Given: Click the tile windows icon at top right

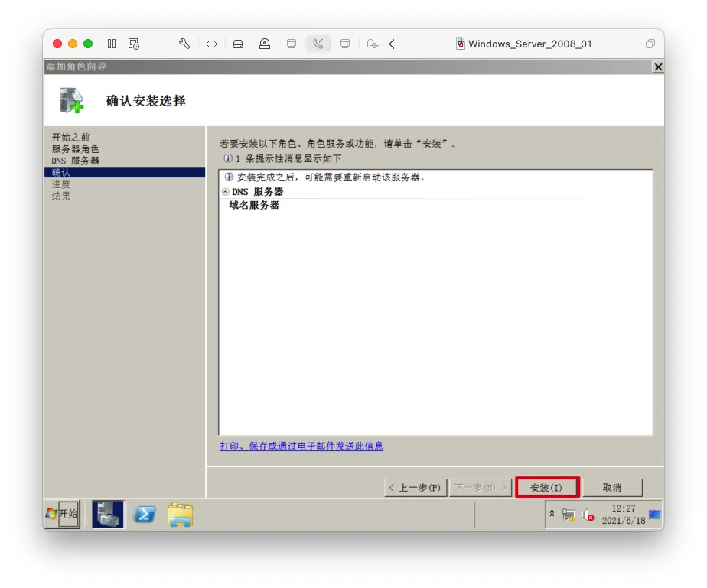Looking at the screenshot, I should point(650,44).
